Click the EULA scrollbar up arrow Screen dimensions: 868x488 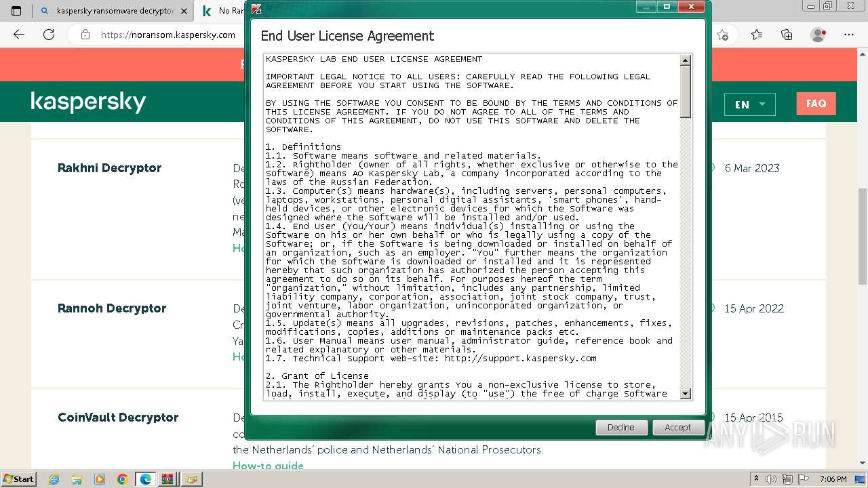pyautogui.click(x=685, y=60)
